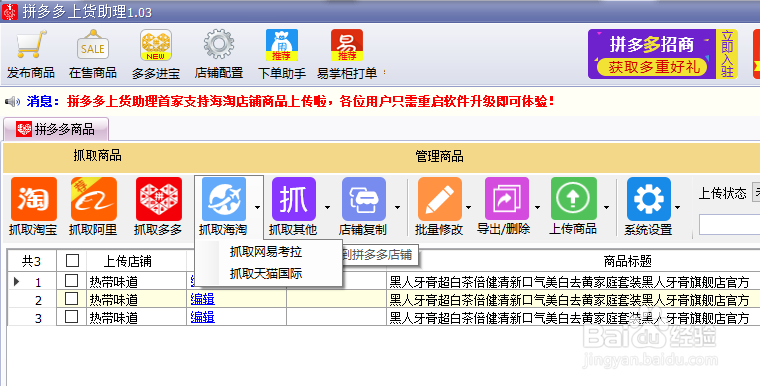
Task: Click the speaker icon beside 消息
Action: point(12,102)
